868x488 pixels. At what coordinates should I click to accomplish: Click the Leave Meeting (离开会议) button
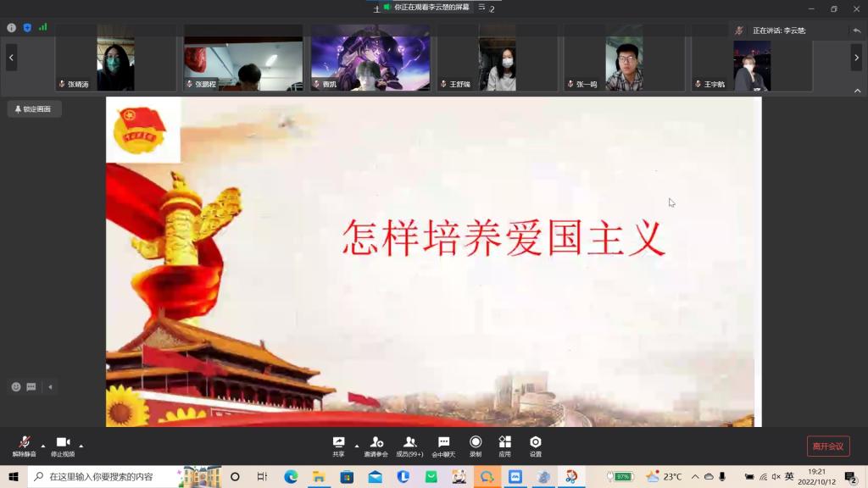(x=827, y=446)
